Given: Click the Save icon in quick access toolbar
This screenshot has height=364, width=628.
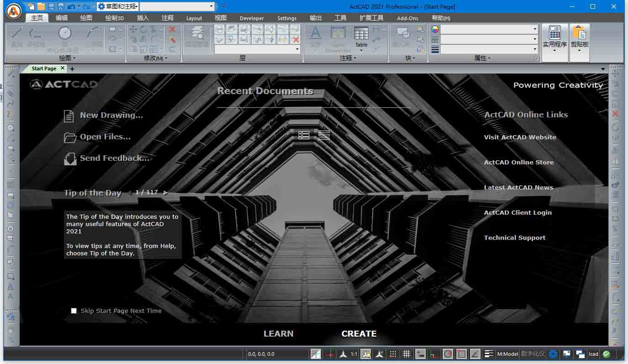Looking at the screenshot, I should click(51, 6).
